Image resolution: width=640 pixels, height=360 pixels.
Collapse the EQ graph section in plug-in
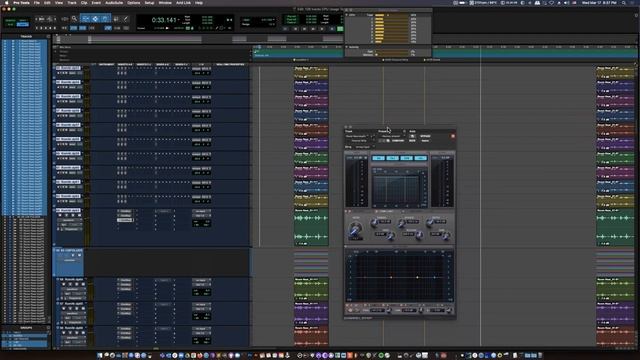[x=346, y=247]
